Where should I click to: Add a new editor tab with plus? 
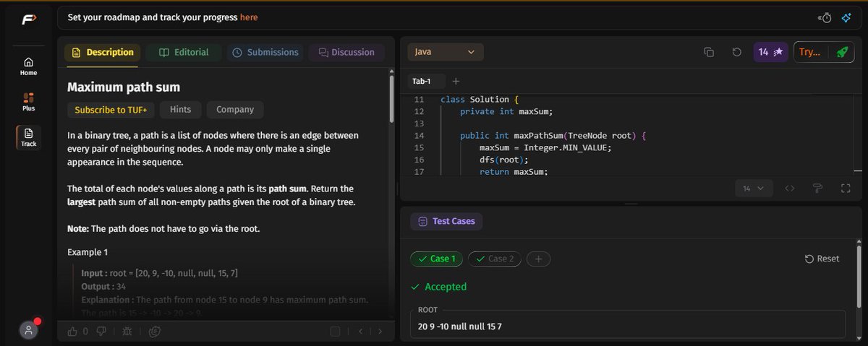point(456,81)
